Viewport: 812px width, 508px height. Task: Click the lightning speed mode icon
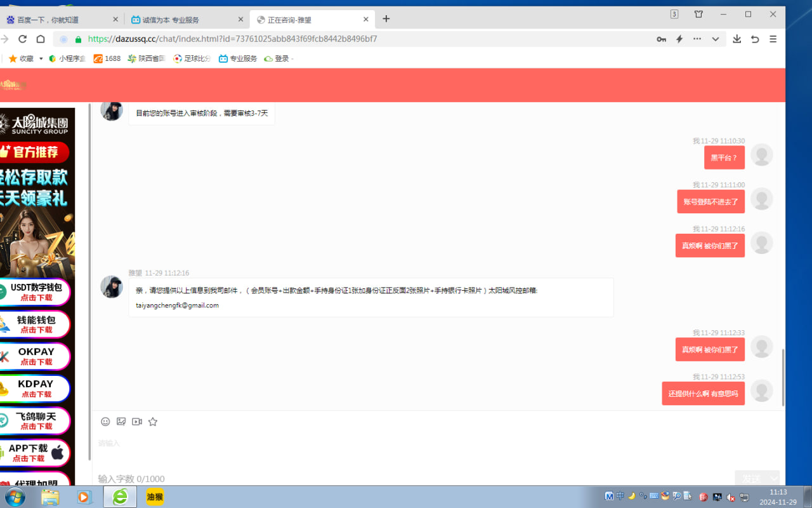(679, 39)
